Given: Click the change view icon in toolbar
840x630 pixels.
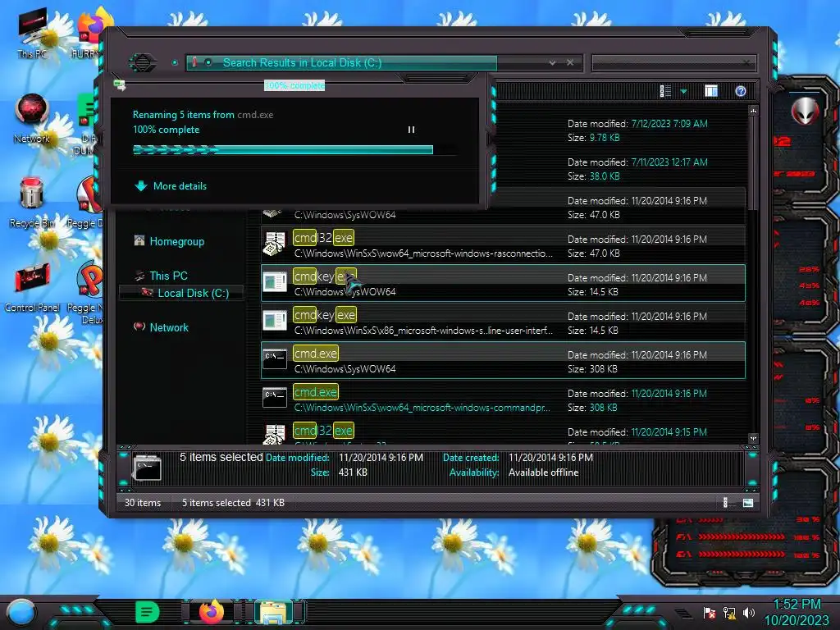Looking at the screenshot, I should click(x=665, y=91).
